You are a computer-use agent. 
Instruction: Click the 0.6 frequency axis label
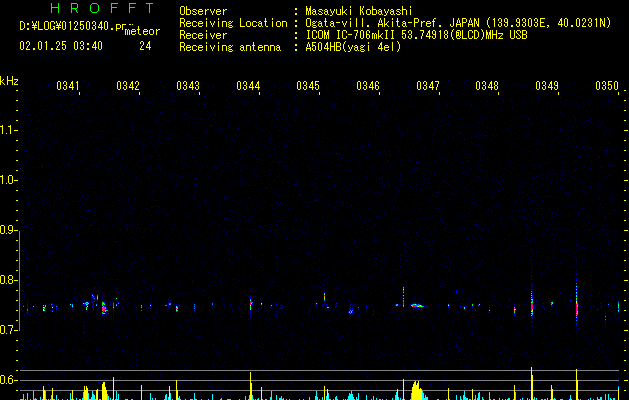pos(9,380)
